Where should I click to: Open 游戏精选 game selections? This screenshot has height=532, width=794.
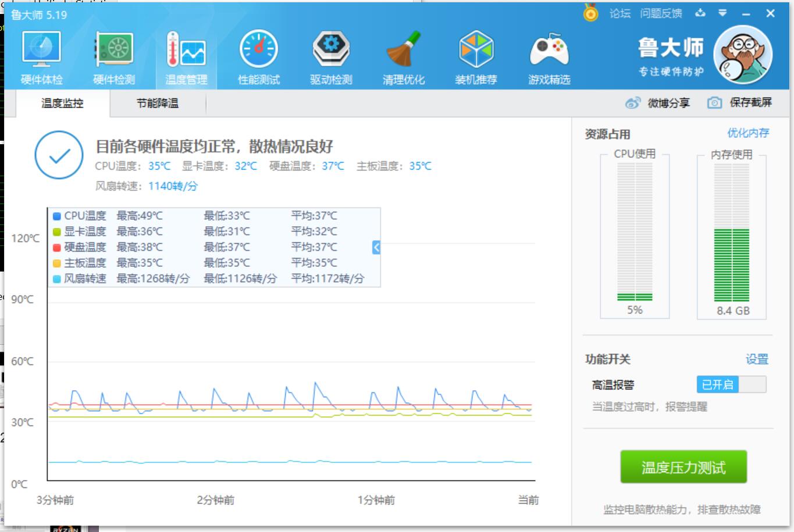pos(549,55)
